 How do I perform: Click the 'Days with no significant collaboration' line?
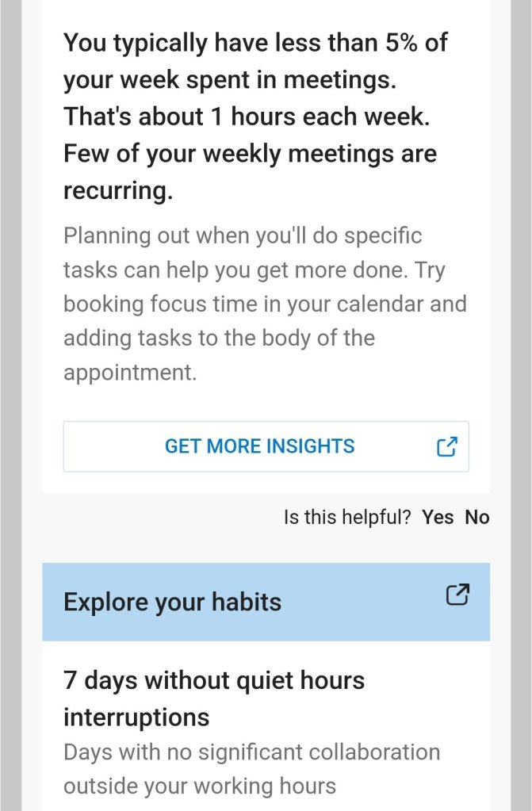251,752
